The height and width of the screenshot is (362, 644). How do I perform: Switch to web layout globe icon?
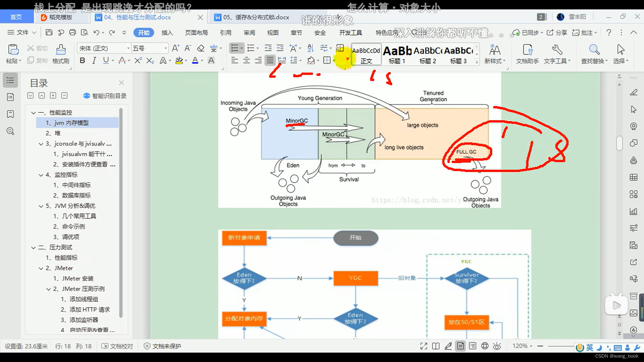(485, 346)
